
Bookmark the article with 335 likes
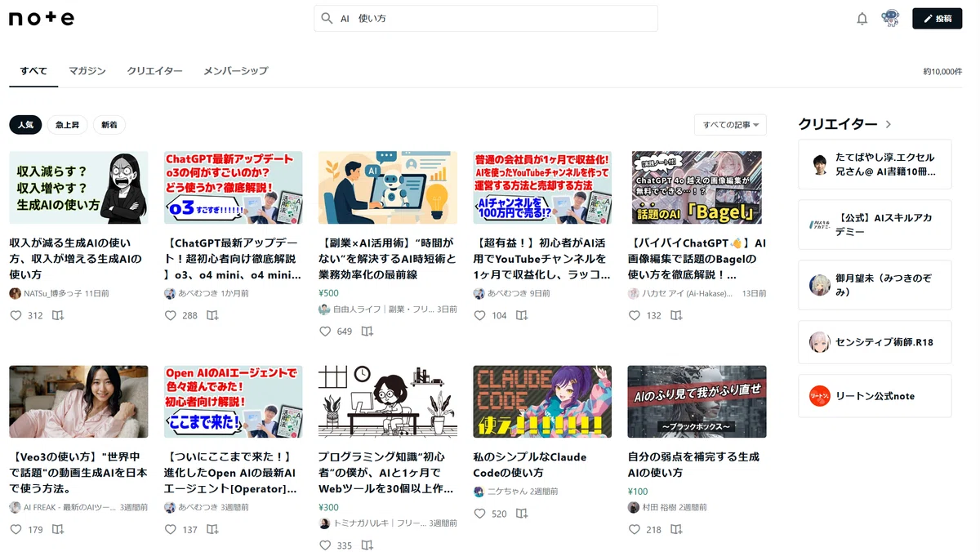point(367,545)
